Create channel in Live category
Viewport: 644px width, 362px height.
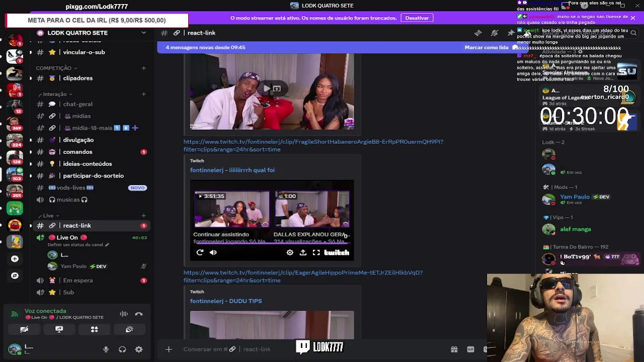coord(143,216)
